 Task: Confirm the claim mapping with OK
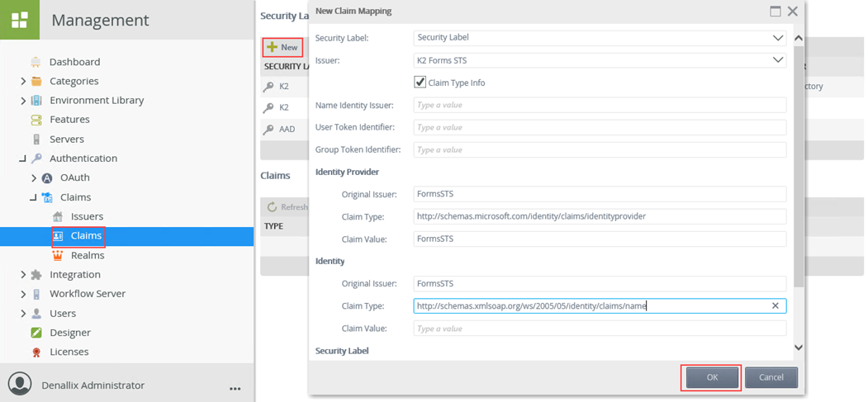pyautogui.click(x=713, y=378)
